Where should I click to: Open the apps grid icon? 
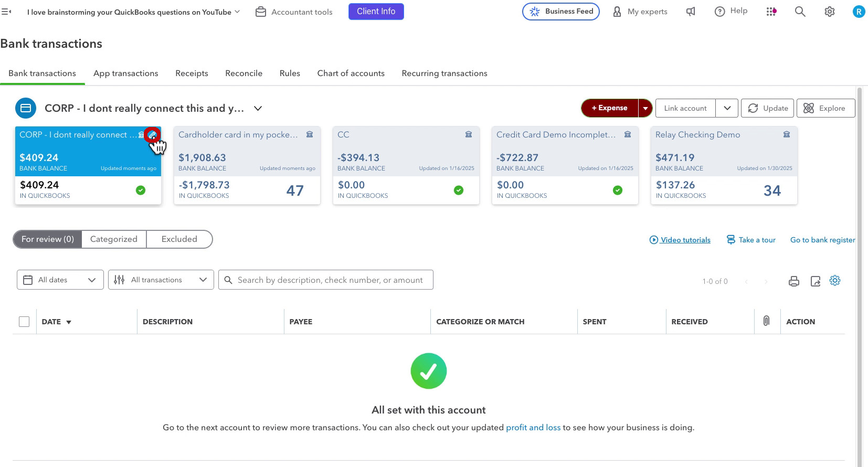771,12
